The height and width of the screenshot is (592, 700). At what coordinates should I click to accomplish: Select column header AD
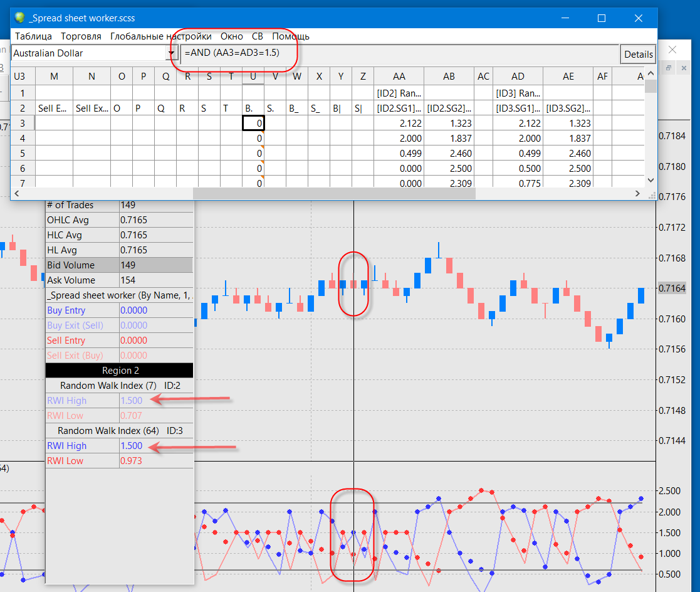(518, 77)
